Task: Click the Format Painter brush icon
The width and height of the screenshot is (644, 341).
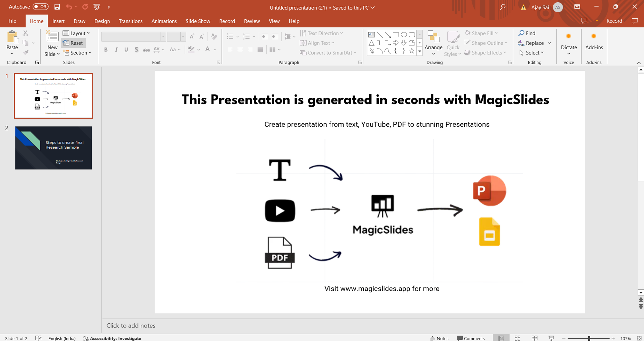Action: click(x=25, y=53)
